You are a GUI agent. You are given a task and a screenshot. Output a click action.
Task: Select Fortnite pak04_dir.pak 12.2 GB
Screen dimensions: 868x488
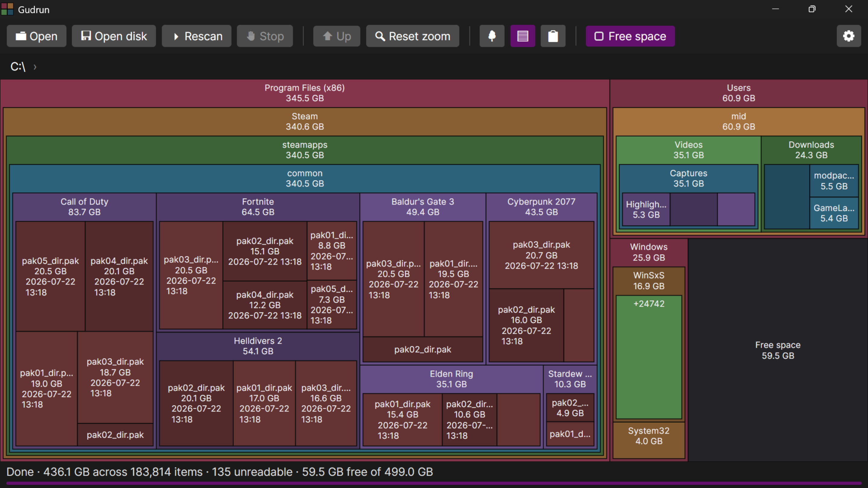(265, 305)
